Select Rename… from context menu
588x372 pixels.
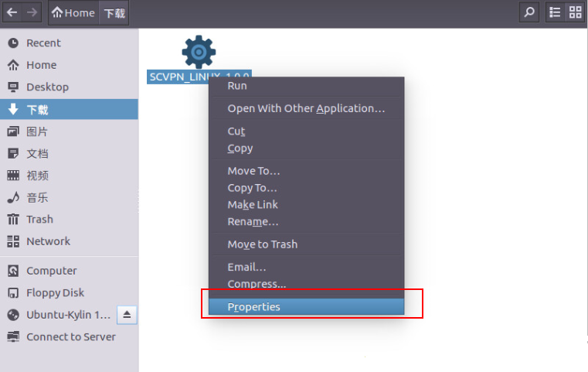point(253,222)
